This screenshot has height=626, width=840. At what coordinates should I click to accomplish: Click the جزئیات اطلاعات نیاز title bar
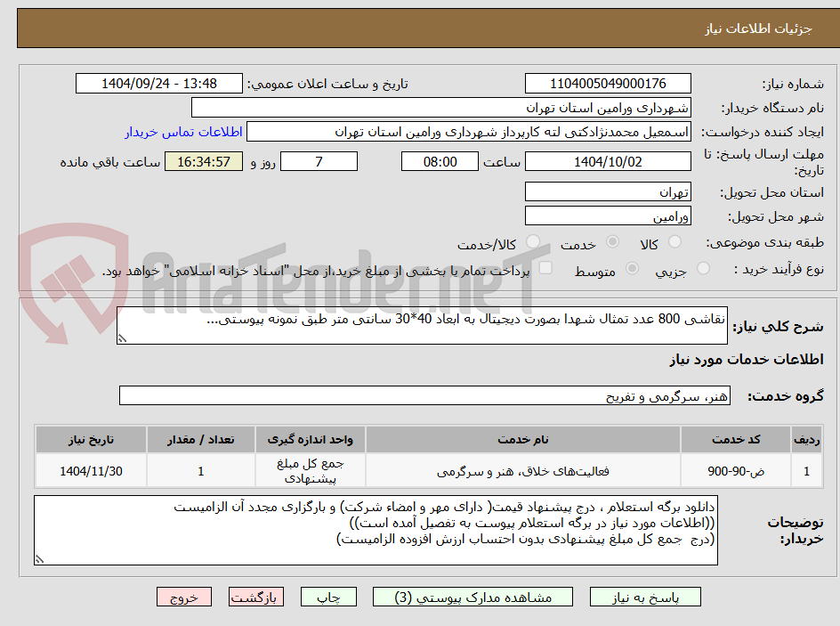(420, 28)
